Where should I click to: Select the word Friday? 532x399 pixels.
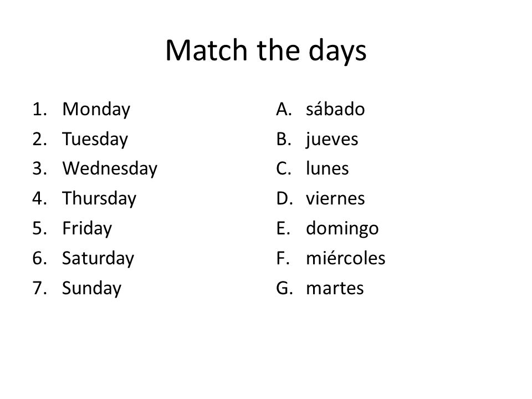coord(87,229)
